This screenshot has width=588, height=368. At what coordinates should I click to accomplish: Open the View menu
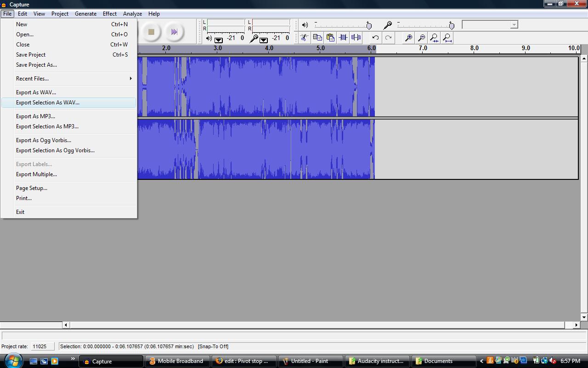tap(39, 13)
